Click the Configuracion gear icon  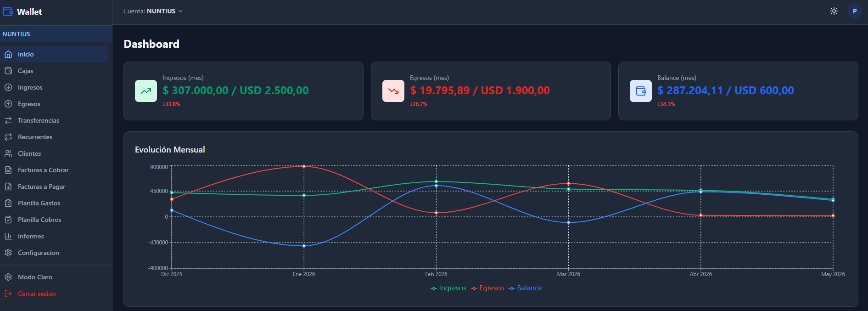[x=8, y=253]
